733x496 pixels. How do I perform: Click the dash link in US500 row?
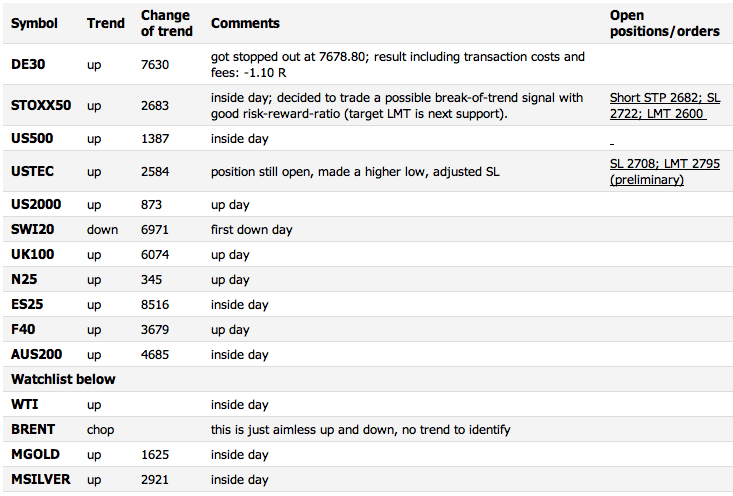tap(612, 143)
